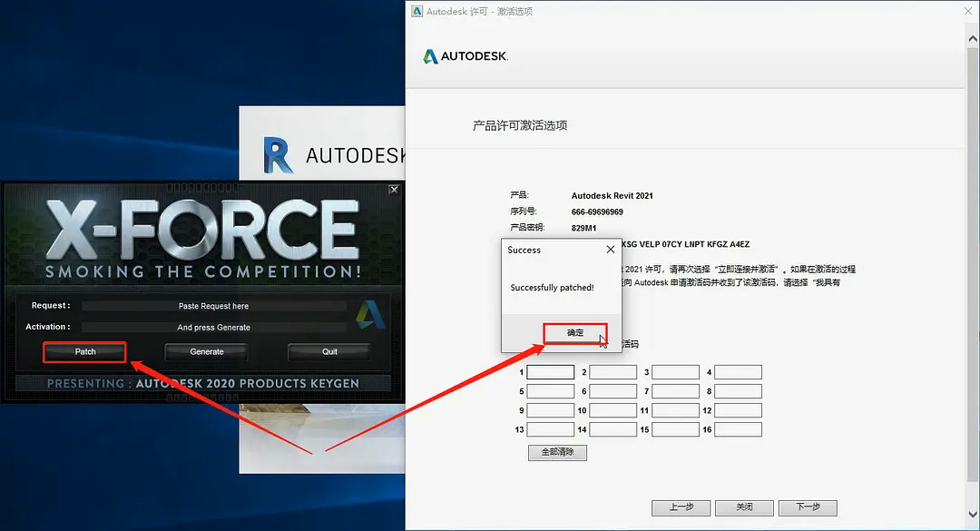Click the Autodesk logo in the keygen window
This screenshot has width=980, height=531.
click(368, 316)
